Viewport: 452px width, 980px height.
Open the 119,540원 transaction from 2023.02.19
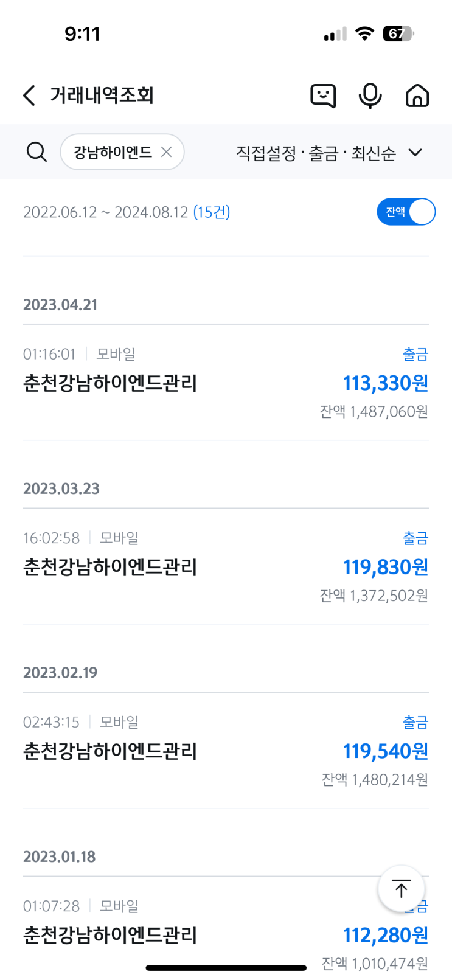click(x=226, y=751)
